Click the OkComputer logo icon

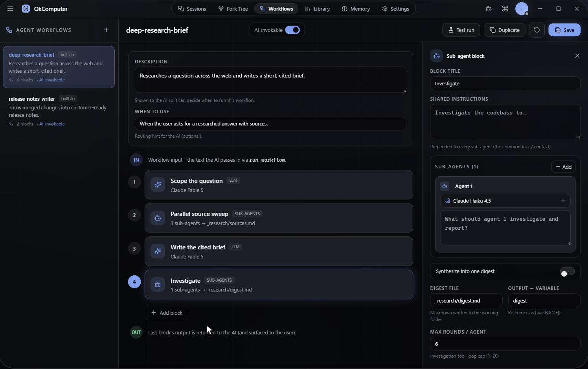(26, 9)
